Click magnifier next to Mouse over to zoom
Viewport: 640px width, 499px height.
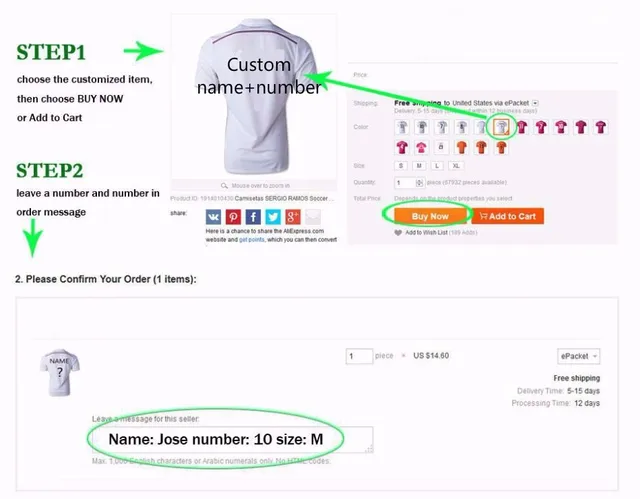click(x=224, y=186)
